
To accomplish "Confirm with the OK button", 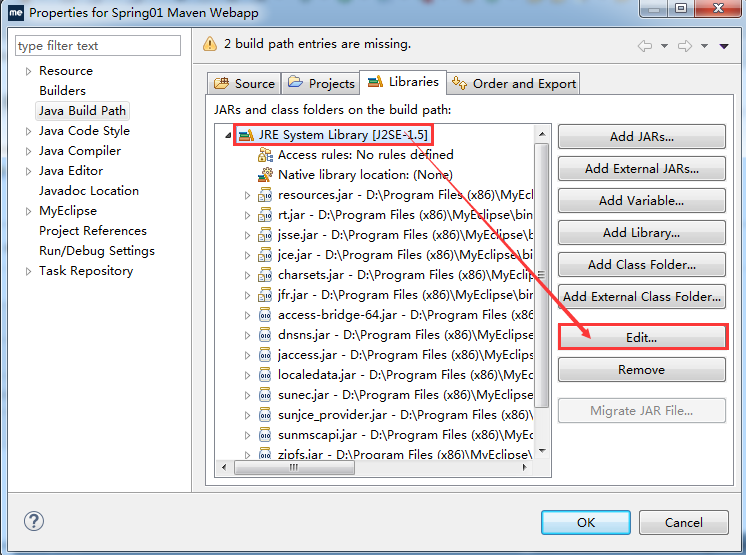I will pos(586,523).
